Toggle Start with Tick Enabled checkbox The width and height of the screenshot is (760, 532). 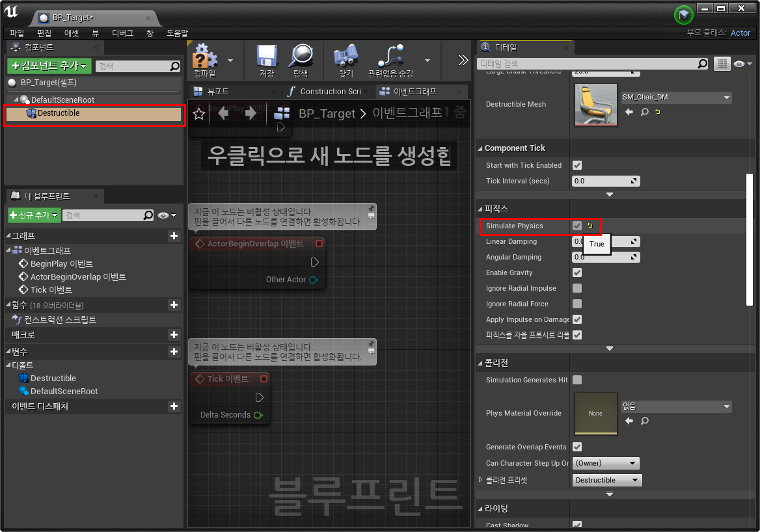(577, 165)
